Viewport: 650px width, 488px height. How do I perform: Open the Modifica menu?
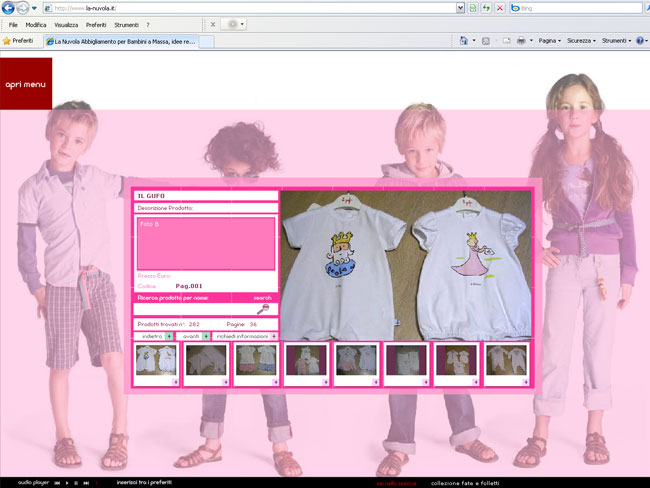[x=36, y=25]
